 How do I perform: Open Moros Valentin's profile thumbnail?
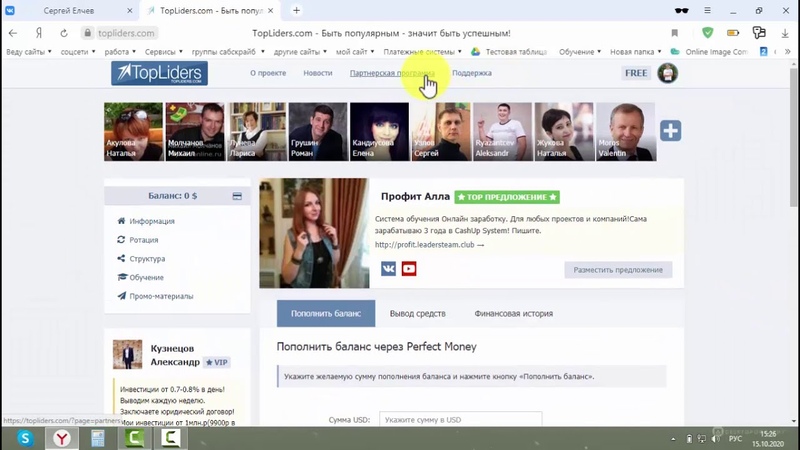pyautogui.click(x=626, y=132)
